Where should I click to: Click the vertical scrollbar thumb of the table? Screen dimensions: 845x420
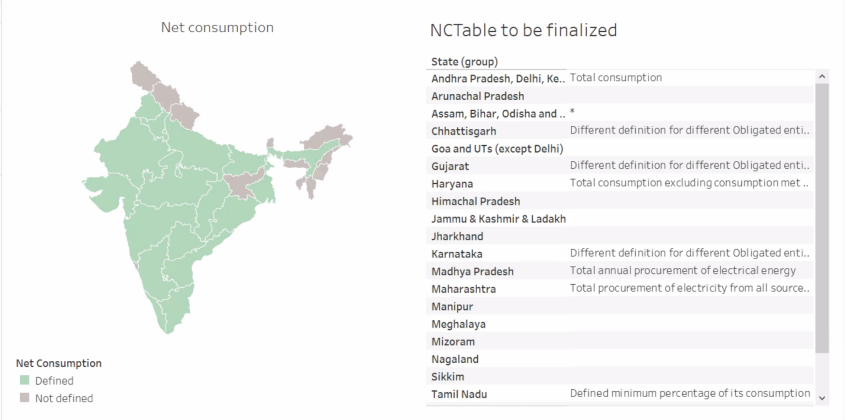click(x=822, y=220)
